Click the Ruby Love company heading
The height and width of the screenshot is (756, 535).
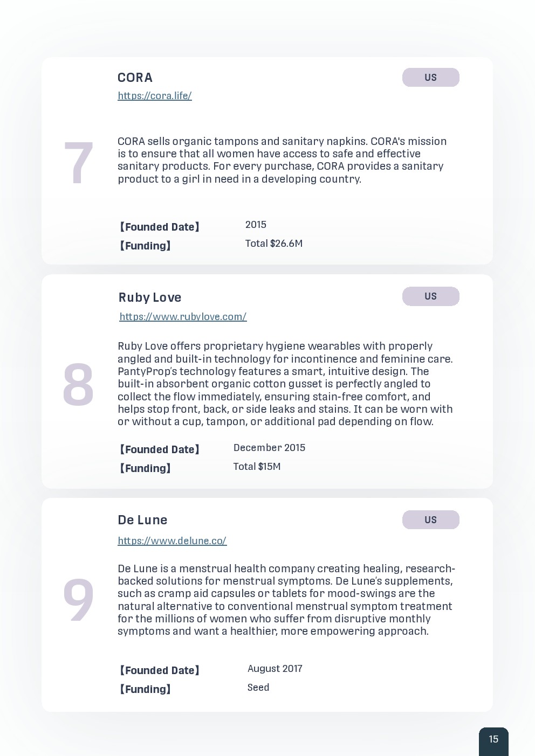150,297
